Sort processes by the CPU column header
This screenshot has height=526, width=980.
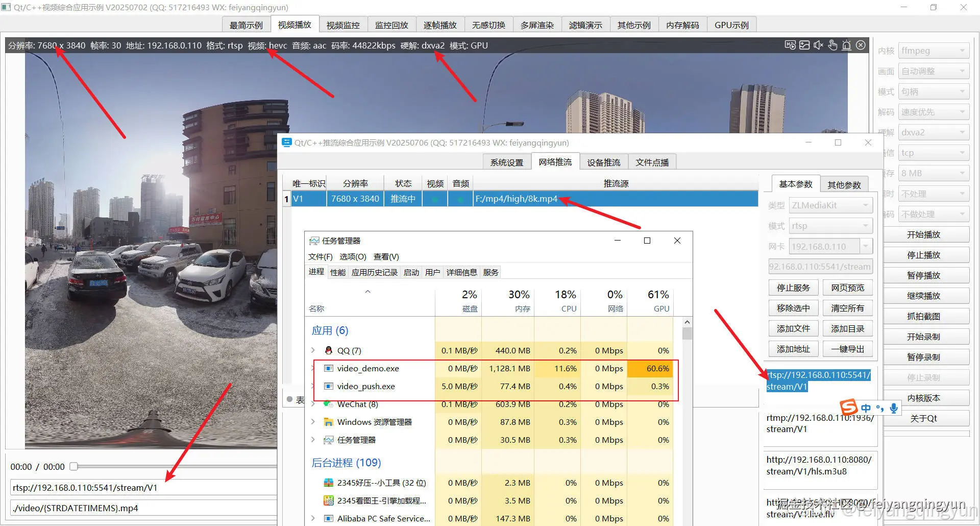[557, 300]
